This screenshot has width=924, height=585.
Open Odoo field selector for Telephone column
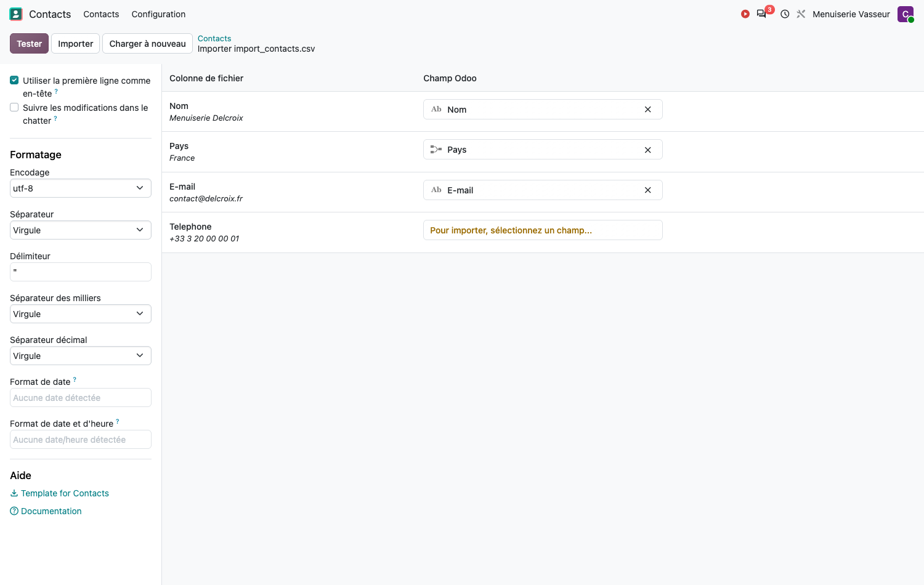pos(543,230)
